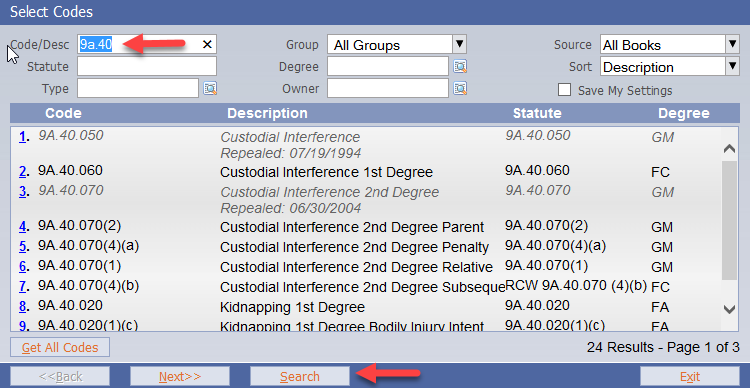This screenshot has height=388, width=750.
Task: Open result link number 5
Action: tap(22, 247)
